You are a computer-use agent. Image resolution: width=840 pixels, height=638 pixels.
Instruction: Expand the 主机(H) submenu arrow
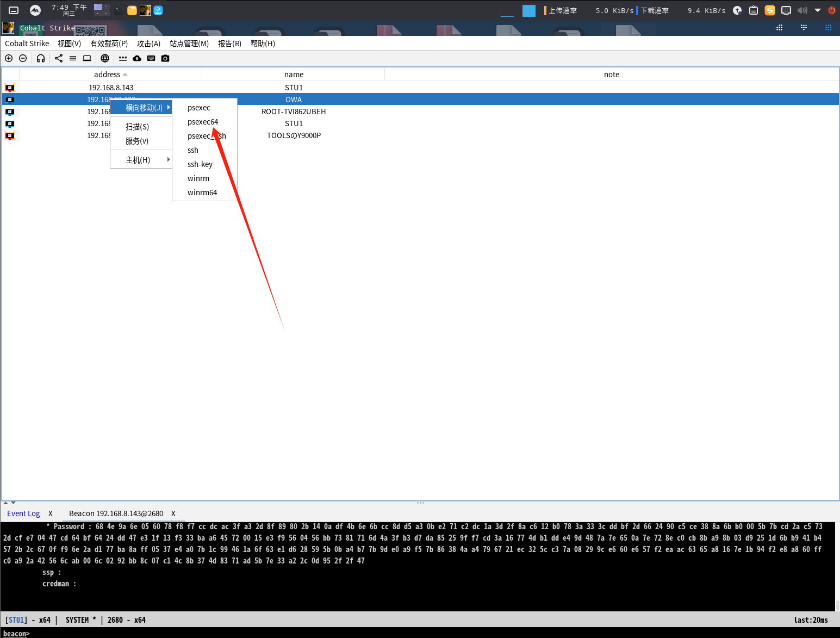(169, 160)
